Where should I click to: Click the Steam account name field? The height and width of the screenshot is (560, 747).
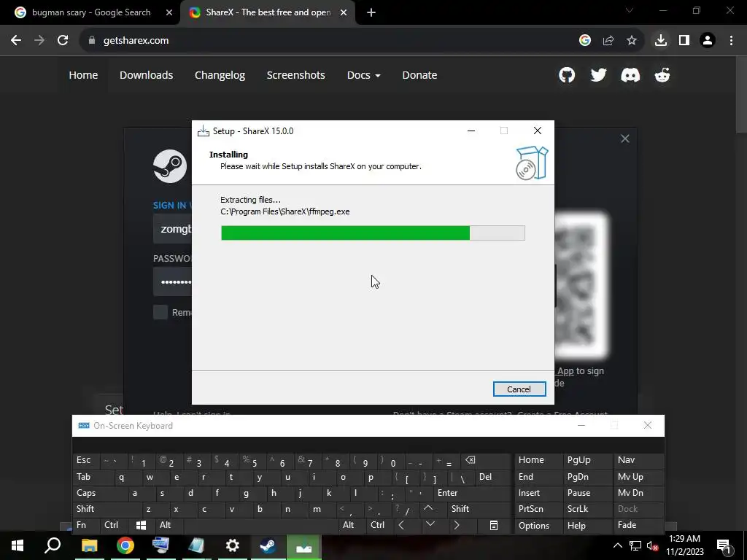point(172,229)
